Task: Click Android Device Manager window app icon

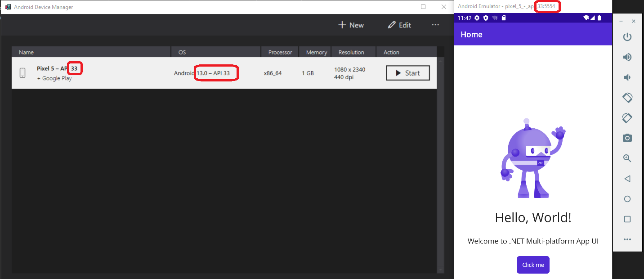Action: (x=8, y=7)
